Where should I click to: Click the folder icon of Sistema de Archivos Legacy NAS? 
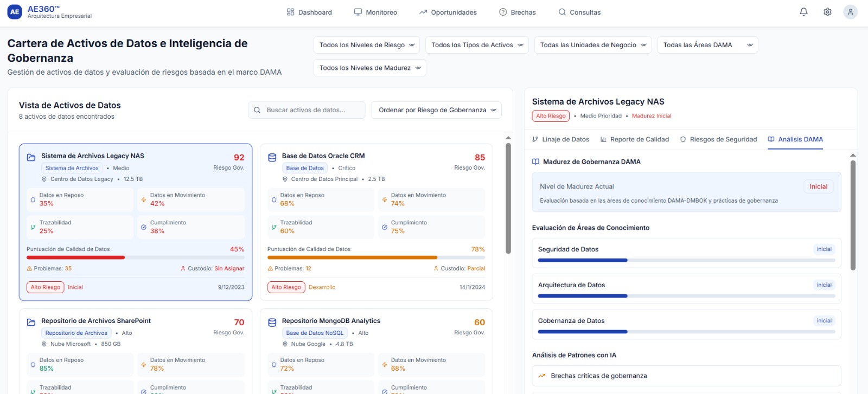pyautogui.click(x=31, y=158)
